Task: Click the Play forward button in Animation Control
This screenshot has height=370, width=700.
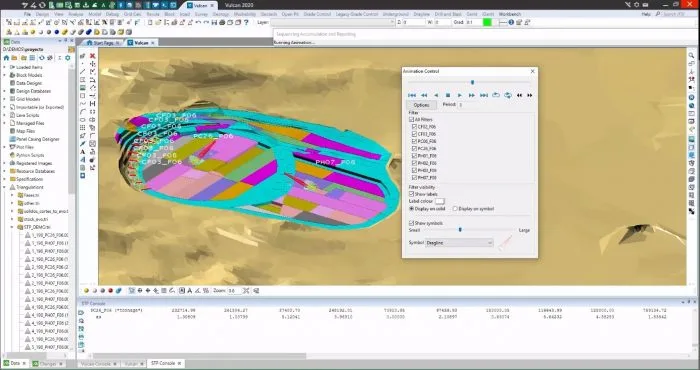Action: 460,95
